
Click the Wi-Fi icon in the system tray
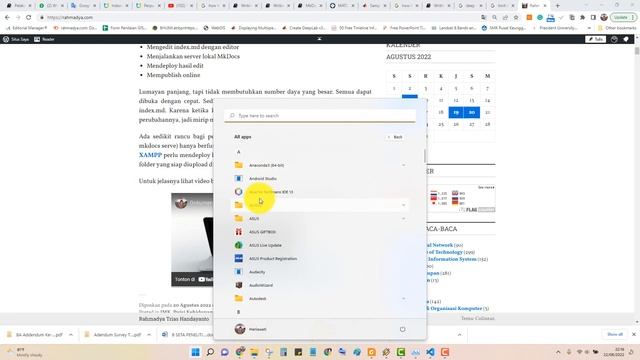click(x=579, y=352)
